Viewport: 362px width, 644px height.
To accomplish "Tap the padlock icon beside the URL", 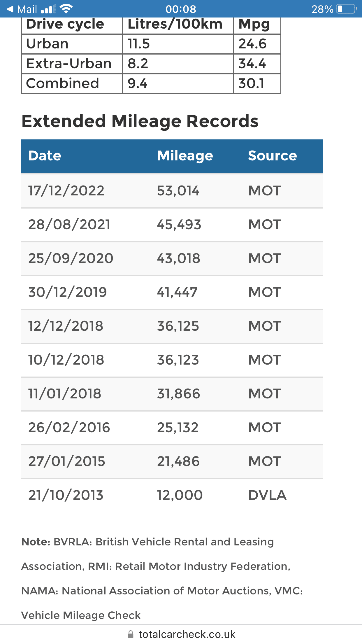I will [131, 634].
